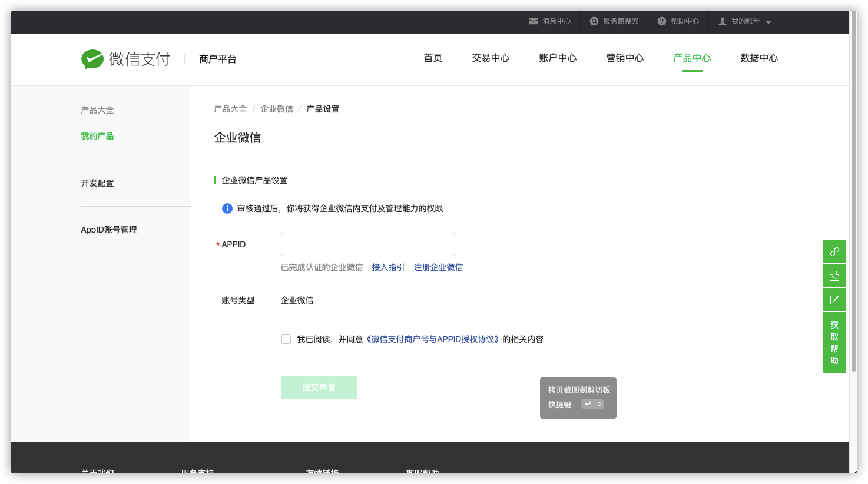This screenshot has width=868, height=484.
Task: Select 我的产品 in left sidebar
Action: click(97, 136)
